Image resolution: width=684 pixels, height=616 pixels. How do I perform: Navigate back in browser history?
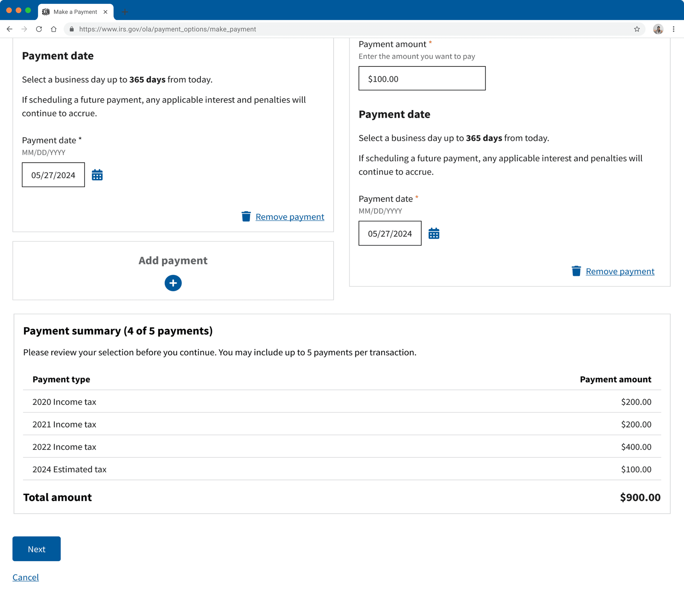click(x=10, y=29)
